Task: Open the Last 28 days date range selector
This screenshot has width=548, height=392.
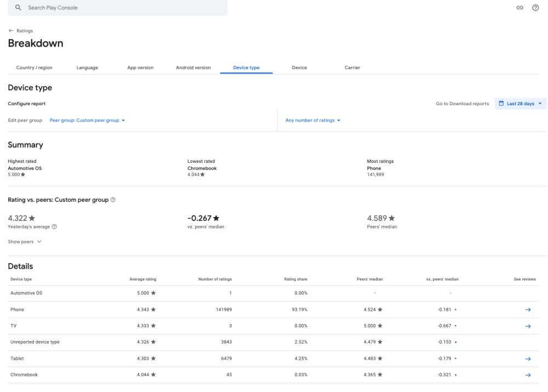Action: click(x=520, y=103)
